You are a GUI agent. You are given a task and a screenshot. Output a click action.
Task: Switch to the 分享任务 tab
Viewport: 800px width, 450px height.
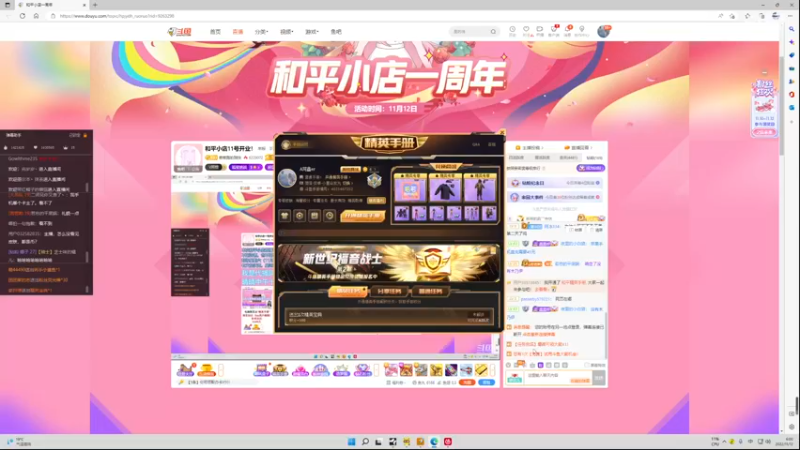[x=389, y=291]
